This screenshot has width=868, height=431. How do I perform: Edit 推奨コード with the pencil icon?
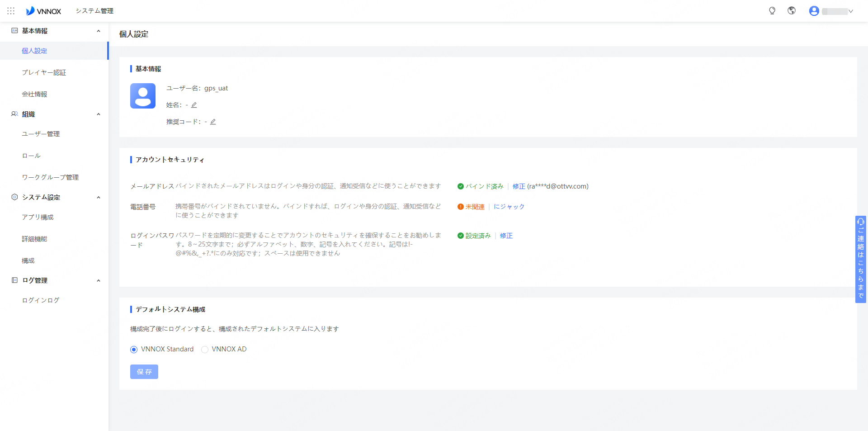[213, 122]
